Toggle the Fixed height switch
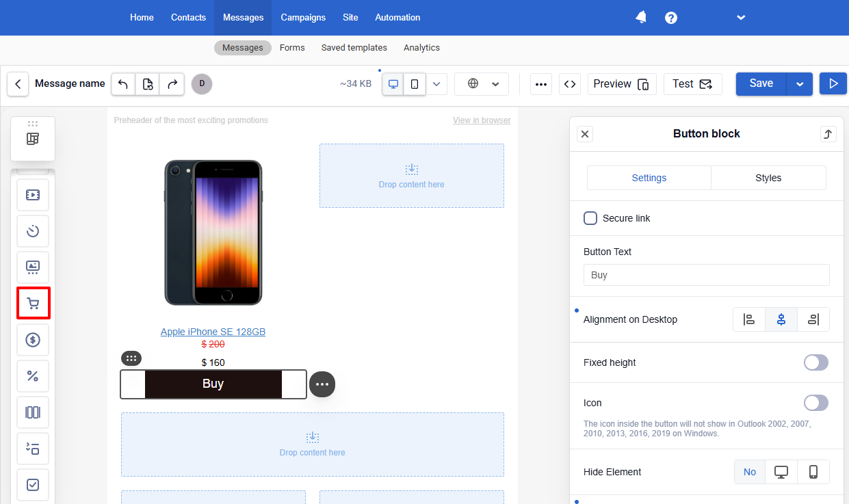The image size is (849, 504). 816,362
